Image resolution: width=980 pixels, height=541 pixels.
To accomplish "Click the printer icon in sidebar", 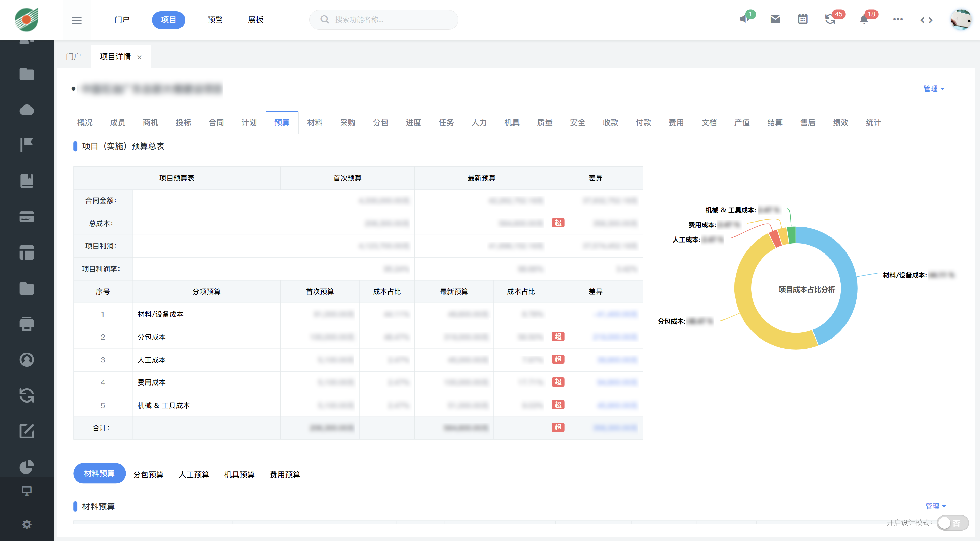I will point(27,324).
